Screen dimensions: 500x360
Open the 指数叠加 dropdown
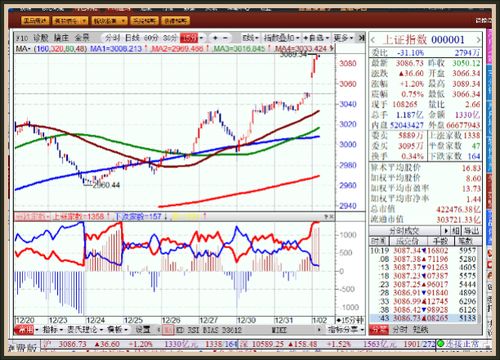(281, 38)
